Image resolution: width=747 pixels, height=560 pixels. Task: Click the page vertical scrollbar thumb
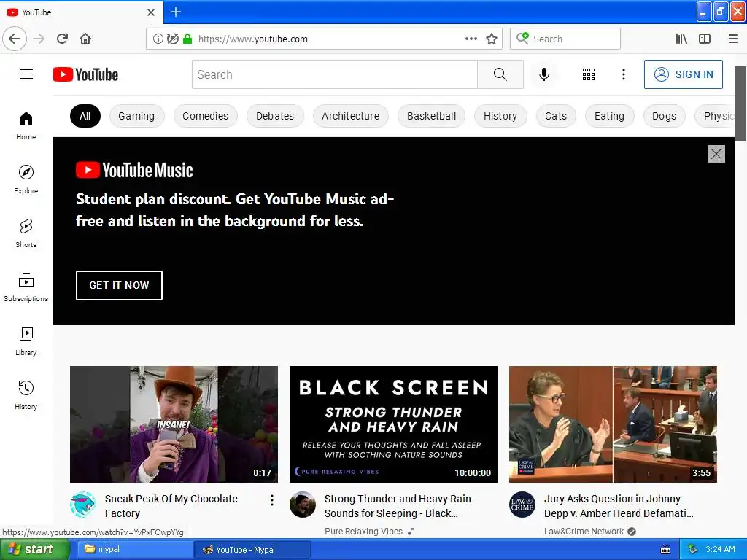point(741,104)
